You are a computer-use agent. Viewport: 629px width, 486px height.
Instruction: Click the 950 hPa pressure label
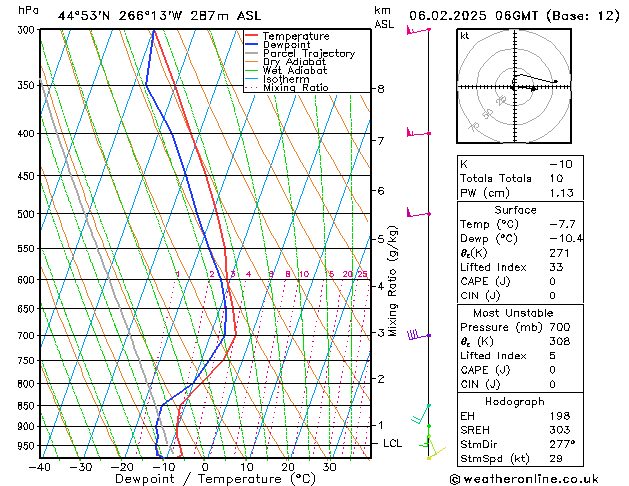pos(28,446)
